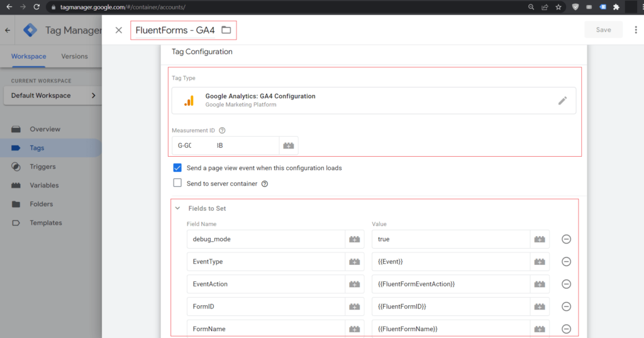Click variable picker beside {{FluentFormID}} value
This screenshot has height=338, width=644.
pyautogui.click(x=540, y=307)
